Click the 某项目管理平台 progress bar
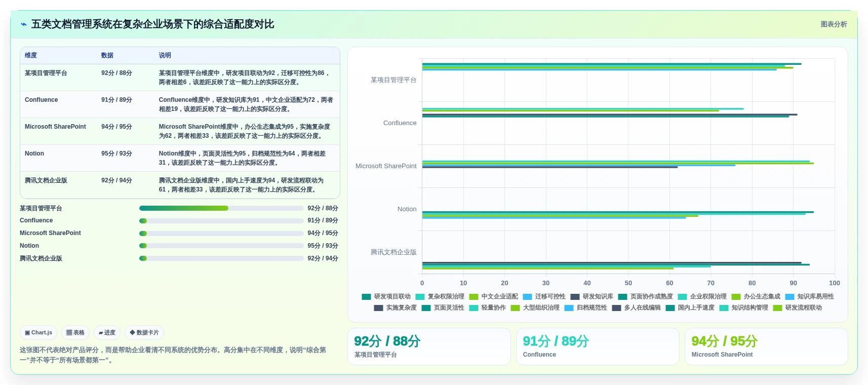The height and width of the screenshot is (385, 868). 221,208
